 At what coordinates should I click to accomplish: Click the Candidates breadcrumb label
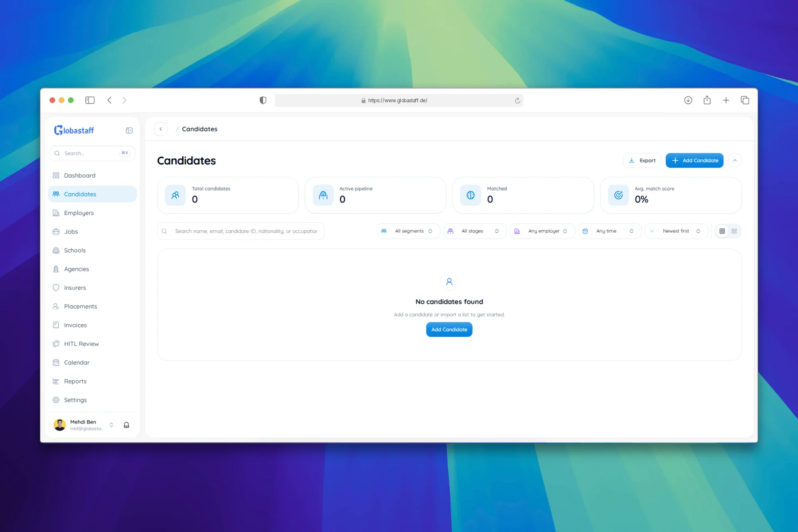(x=199, y=129)
